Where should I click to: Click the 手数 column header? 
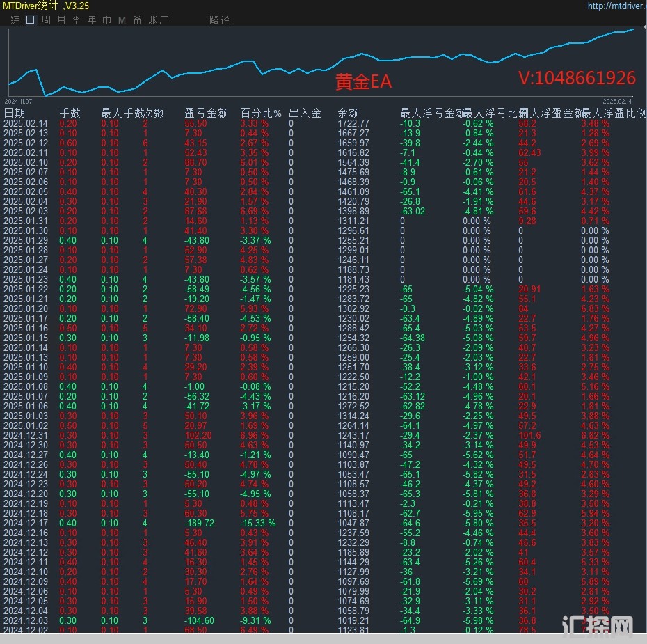70,113
